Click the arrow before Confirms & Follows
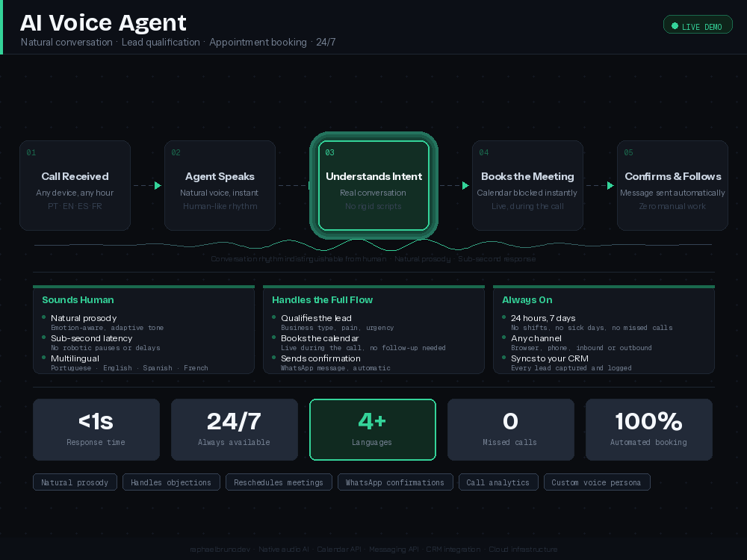 point(610,185)
